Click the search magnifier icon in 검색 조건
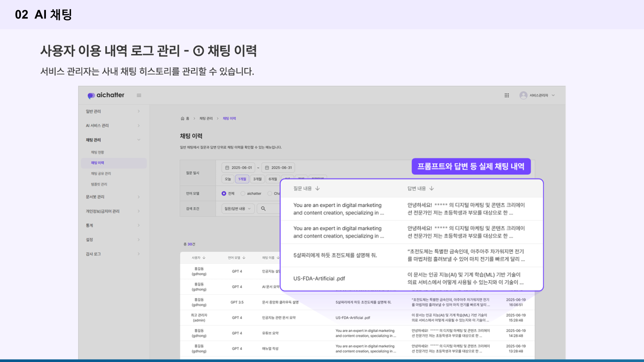The width and height of the screenshot is (644, 362). (x=263, y=209)
